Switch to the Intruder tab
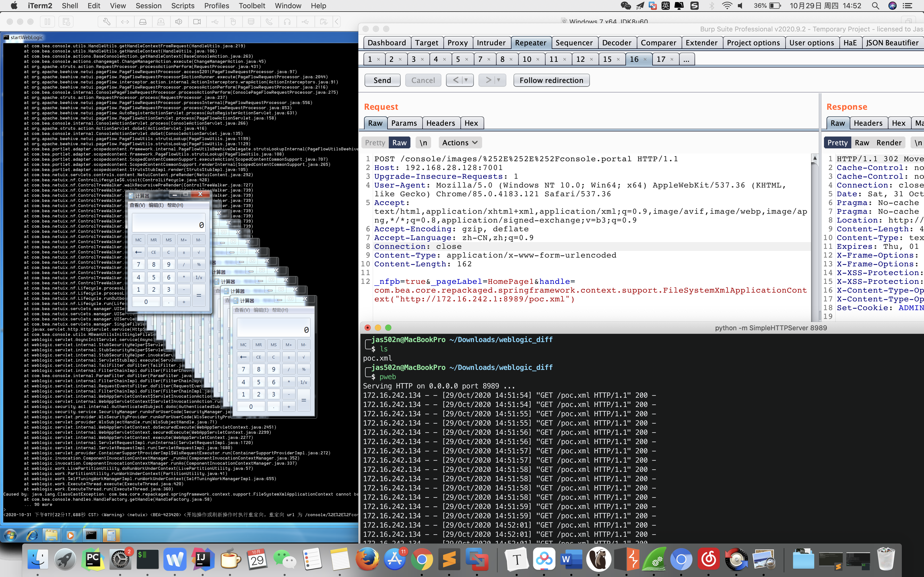The height and width of the screenshot is (577, 924). [x=491, y=43]
